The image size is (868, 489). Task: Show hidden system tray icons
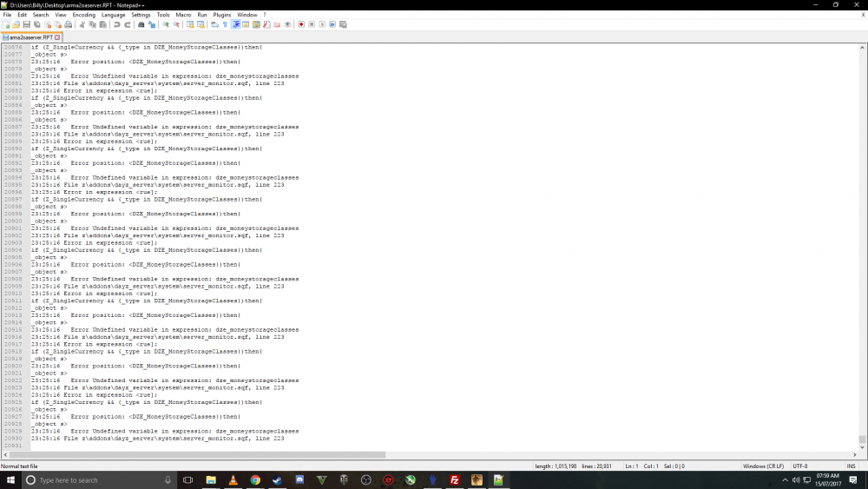coord(785,480)
